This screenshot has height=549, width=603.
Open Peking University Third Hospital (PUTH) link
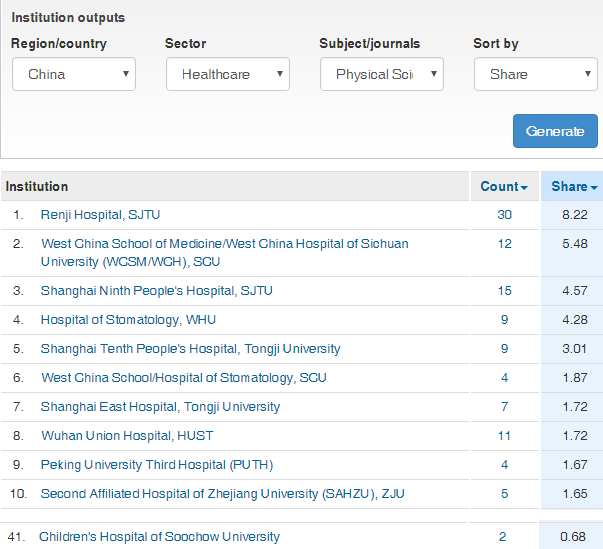point(157,465)
